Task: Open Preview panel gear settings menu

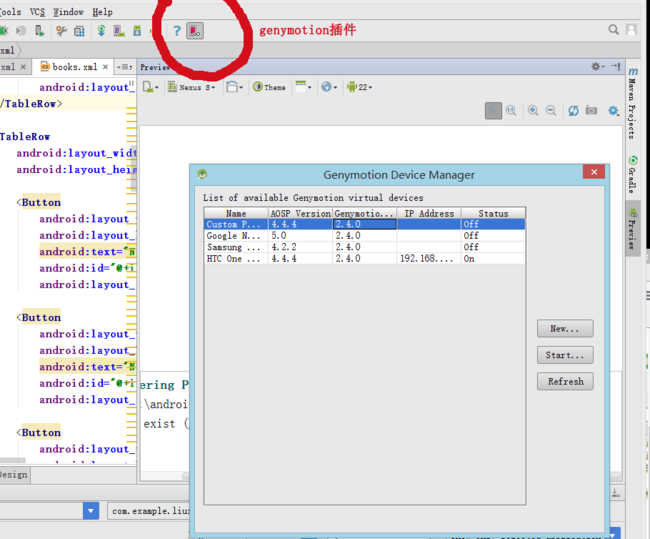Action: click(x=597, y=66)
